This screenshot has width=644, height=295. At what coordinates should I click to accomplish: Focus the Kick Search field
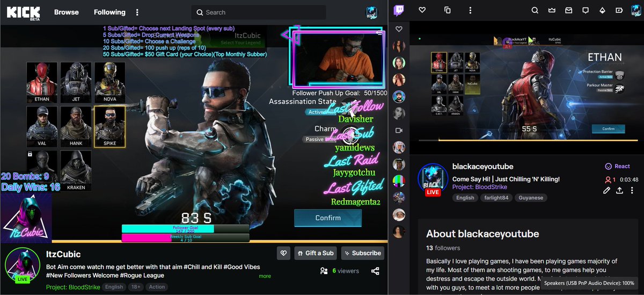(x=259, y=12)
